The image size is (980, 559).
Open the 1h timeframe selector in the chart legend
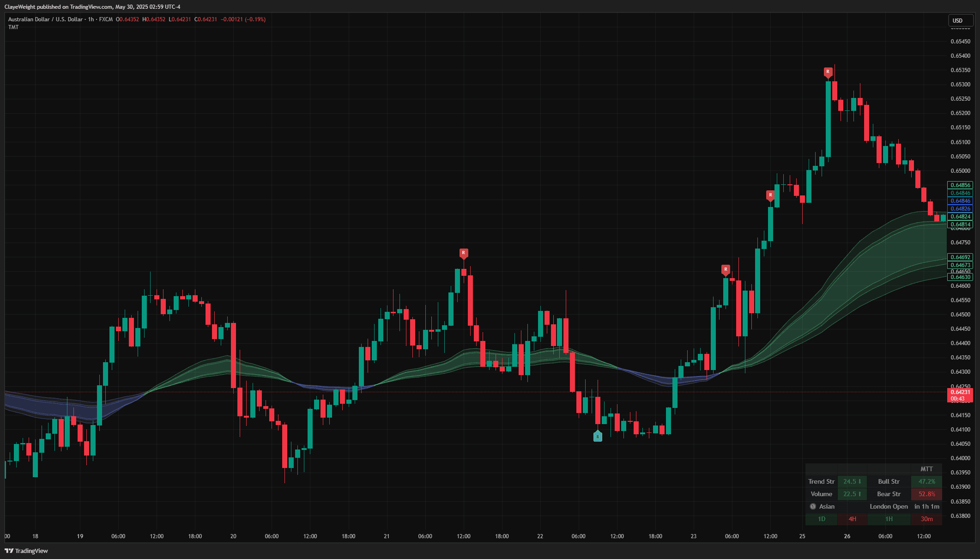[91, 19]
